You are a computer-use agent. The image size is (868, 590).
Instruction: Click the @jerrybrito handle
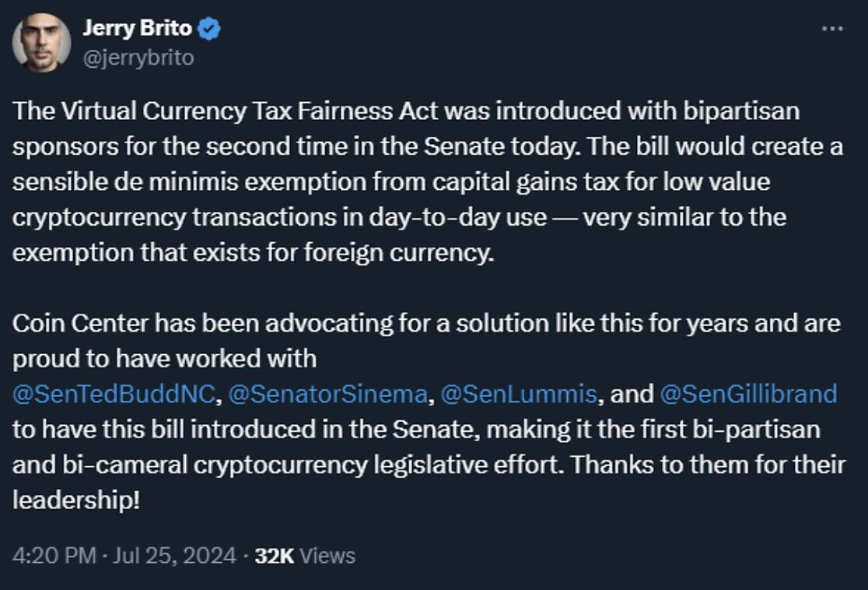pyautogui.click(x=138, y=55)
